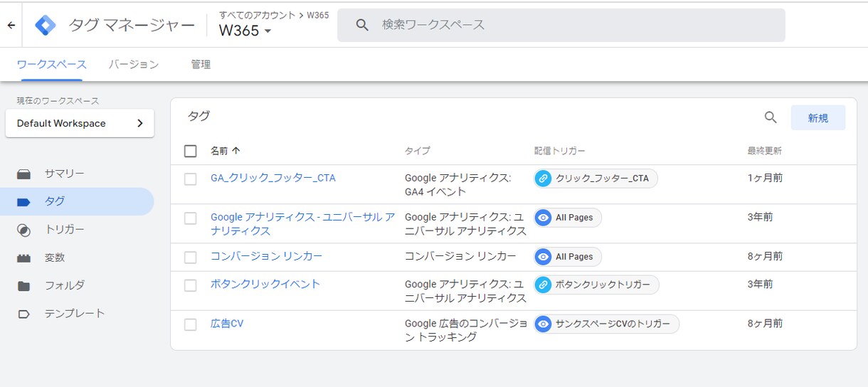The width and height of the screenshot is (868, 387).
Task: Open the クリック_フッター_CTA trigger chip
Action: [596, 179]
